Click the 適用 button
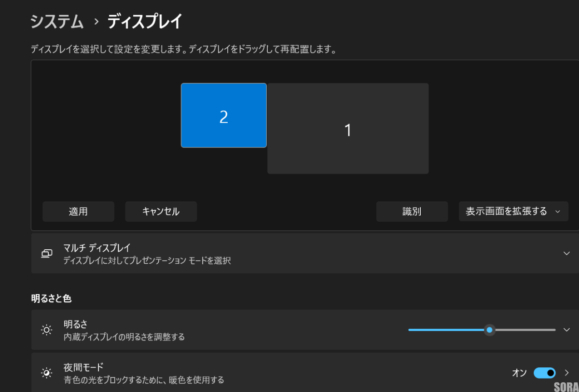579x392 pixels. (x=78, y=211)
